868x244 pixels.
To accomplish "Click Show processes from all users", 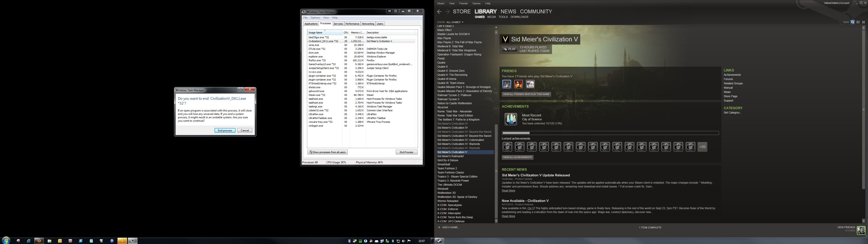I will coord(327,152).
